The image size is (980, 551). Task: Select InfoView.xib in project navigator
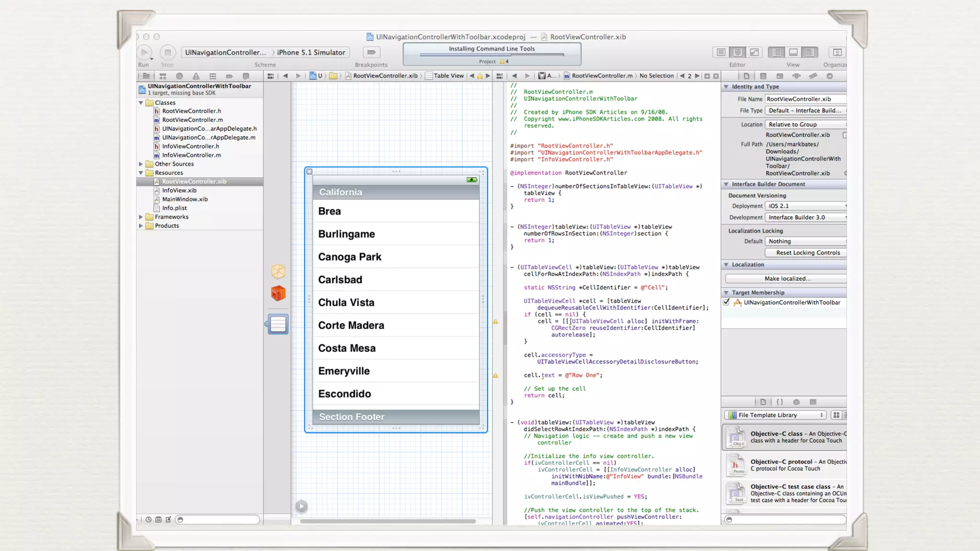179,190
